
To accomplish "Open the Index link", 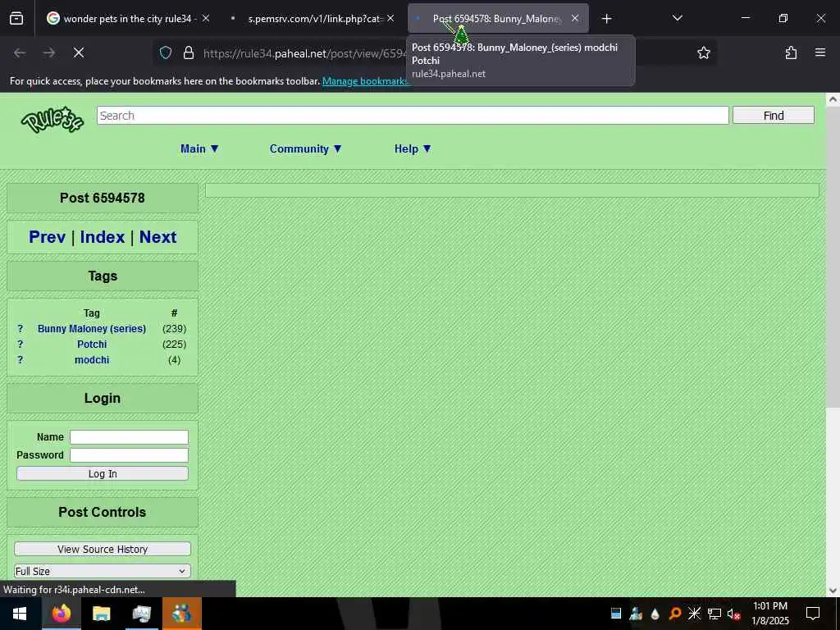I will click(x=103, y=237).
